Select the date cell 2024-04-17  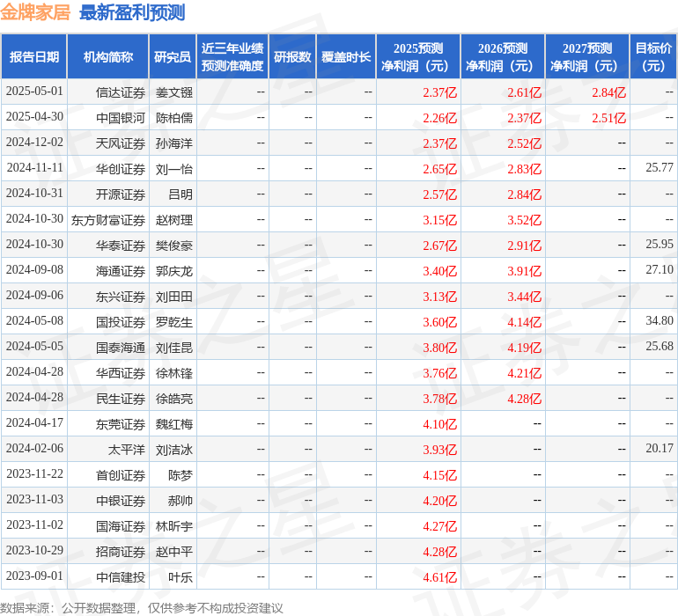point(34,422)
